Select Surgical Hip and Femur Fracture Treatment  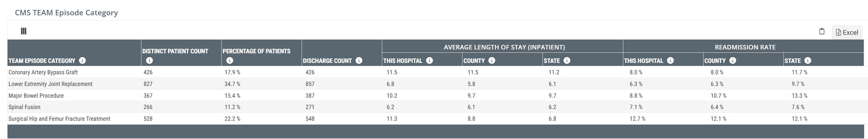click(x=59, y=119)
